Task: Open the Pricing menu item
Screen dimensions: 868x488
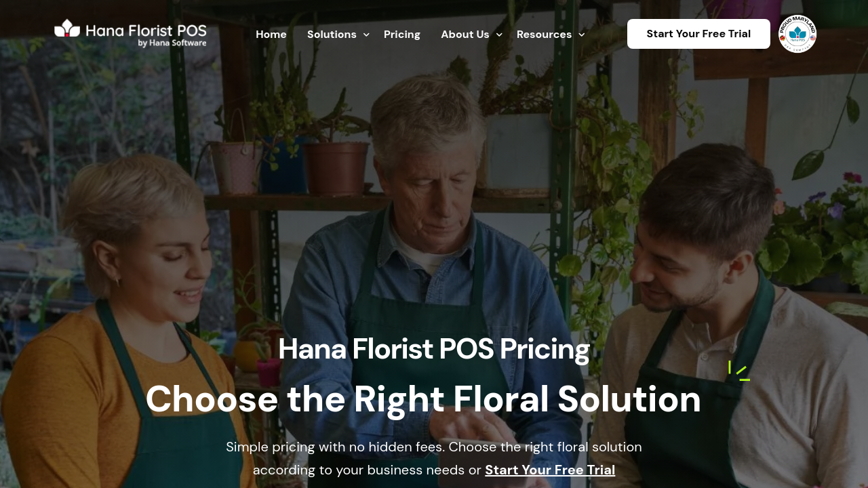Action: coord(402,35)
